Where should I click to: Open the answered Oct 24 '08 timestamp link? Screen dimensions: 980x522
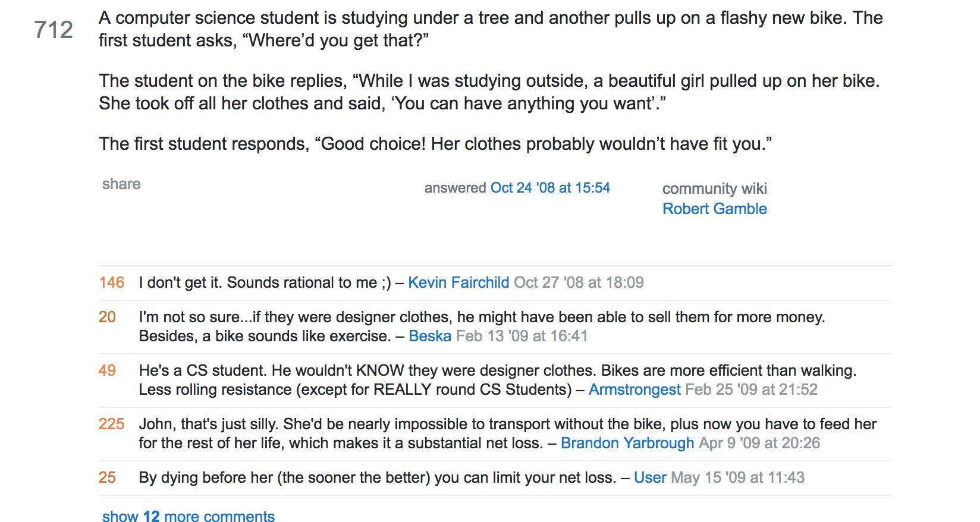(x=550, y=188)
